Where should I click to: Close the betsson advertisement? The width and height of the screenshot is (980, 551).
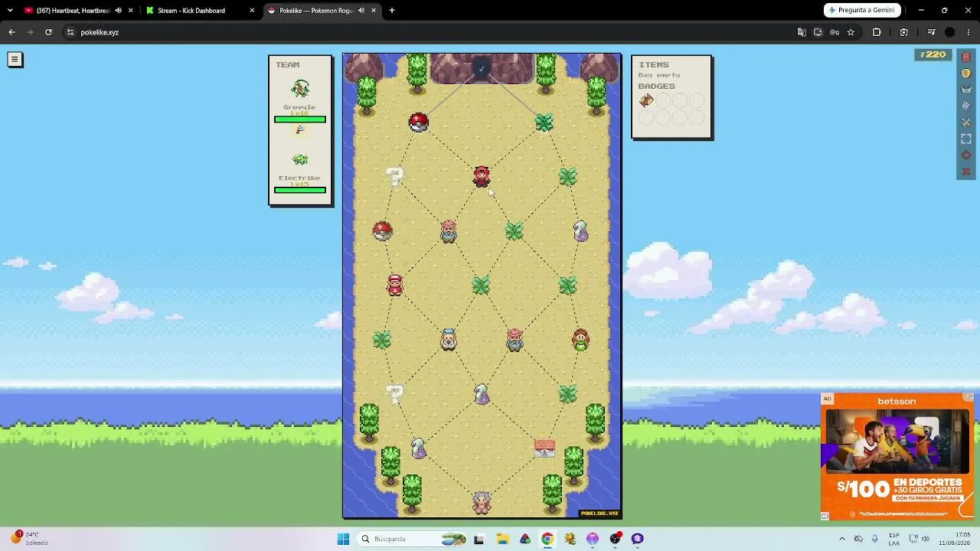click(x=969, y=397)
